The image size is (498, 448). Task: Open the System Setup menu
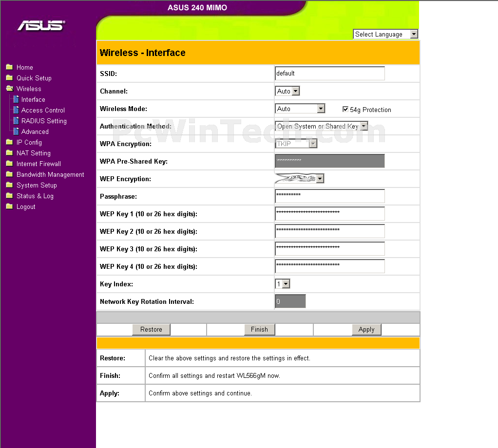37,186
